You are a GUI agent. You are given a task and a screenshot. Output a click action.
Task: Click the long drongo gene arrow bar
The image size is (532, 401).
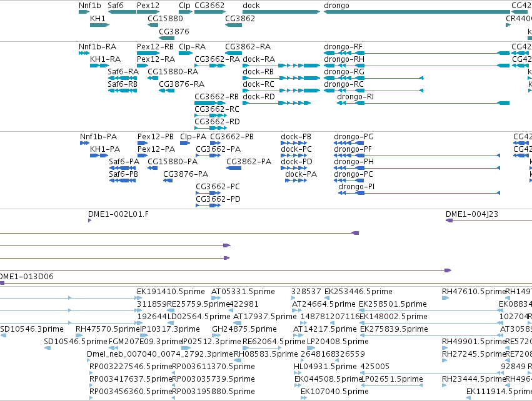tap(417, 12)
